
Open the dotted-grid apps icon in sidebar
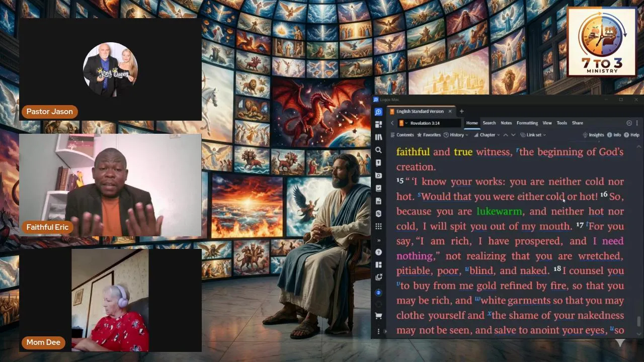[378, 226]
